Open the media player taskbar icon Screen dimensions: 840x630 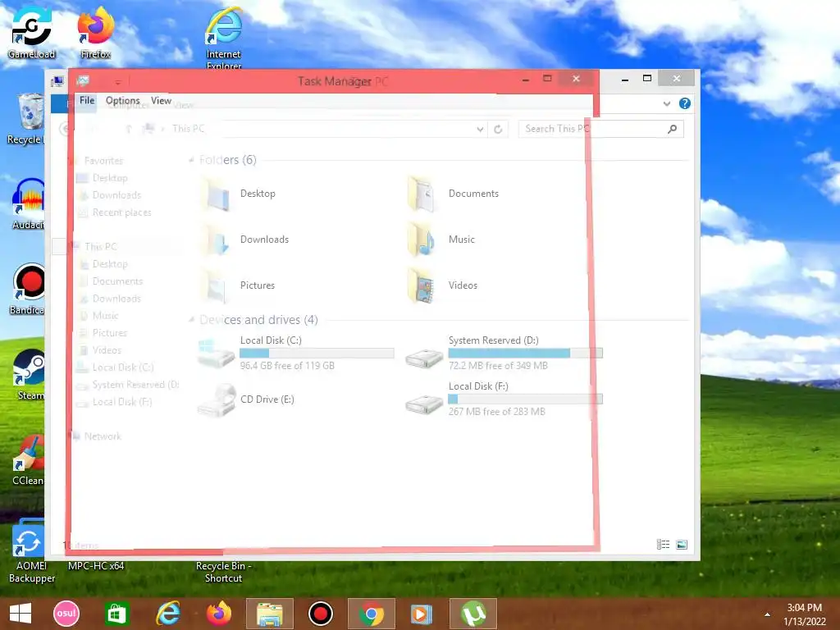(x=422, y=614)
